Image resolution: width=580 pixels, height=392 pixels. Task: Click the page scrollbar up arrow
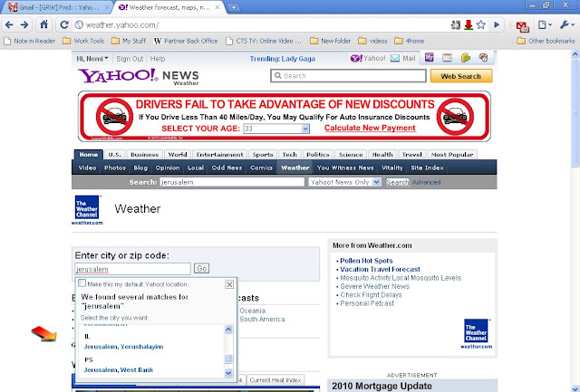(x=575, y=54)
